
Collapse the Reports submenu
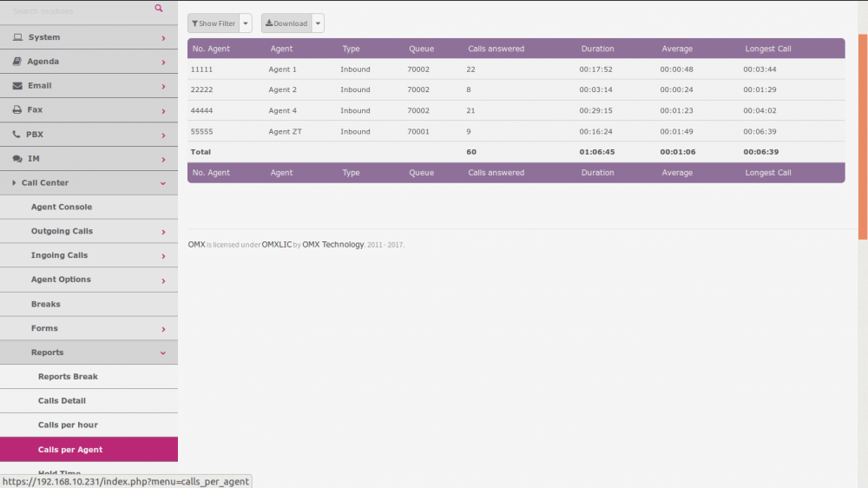coord(163,353)
